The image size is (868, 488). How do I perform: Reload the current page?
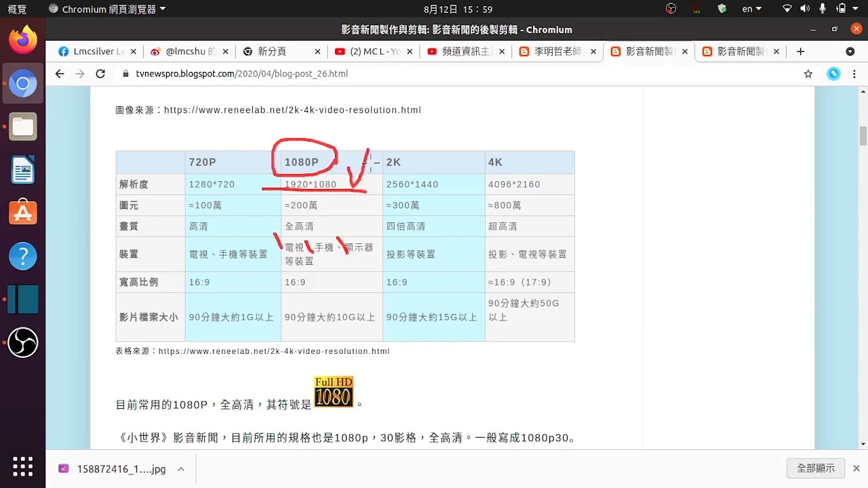coord(100,74)
